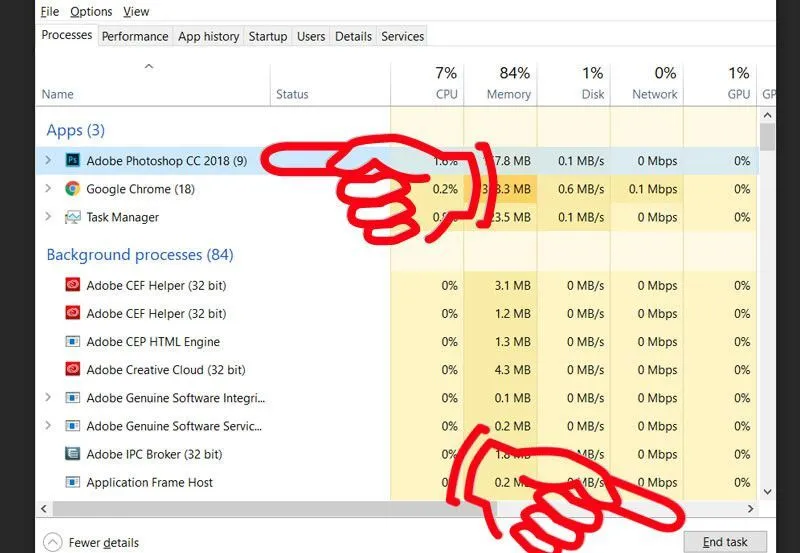Viewport: 800px width, 553px height.
Task: Sort processes by Disk column
Action: coord(574,84)
